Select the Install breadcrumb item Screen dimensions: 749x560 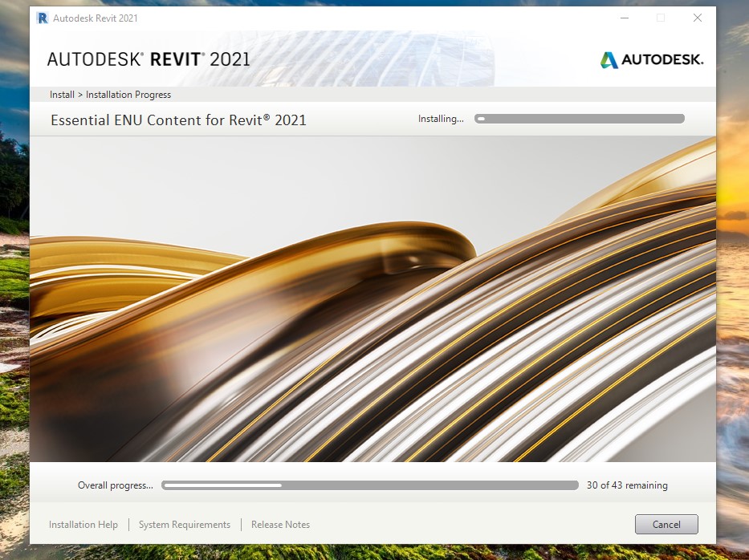[x=62, y=95]
